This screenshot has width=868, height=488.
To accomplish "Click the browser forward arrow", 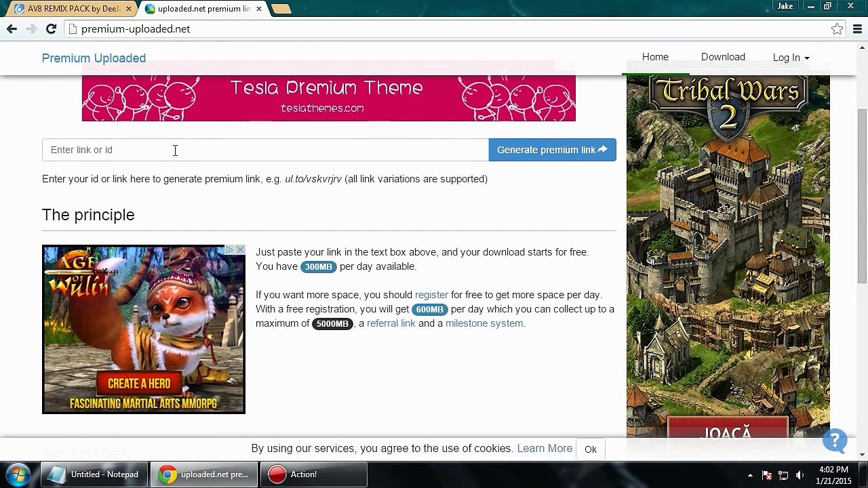I will coord(31,29).
